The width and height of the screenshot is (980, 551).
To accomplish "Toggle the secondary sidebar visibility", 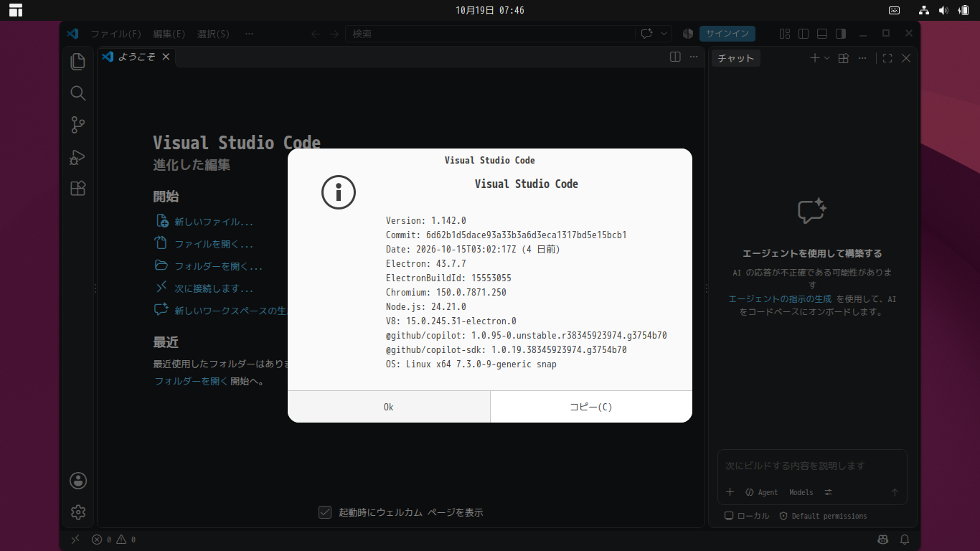I will tap(841, 34).
